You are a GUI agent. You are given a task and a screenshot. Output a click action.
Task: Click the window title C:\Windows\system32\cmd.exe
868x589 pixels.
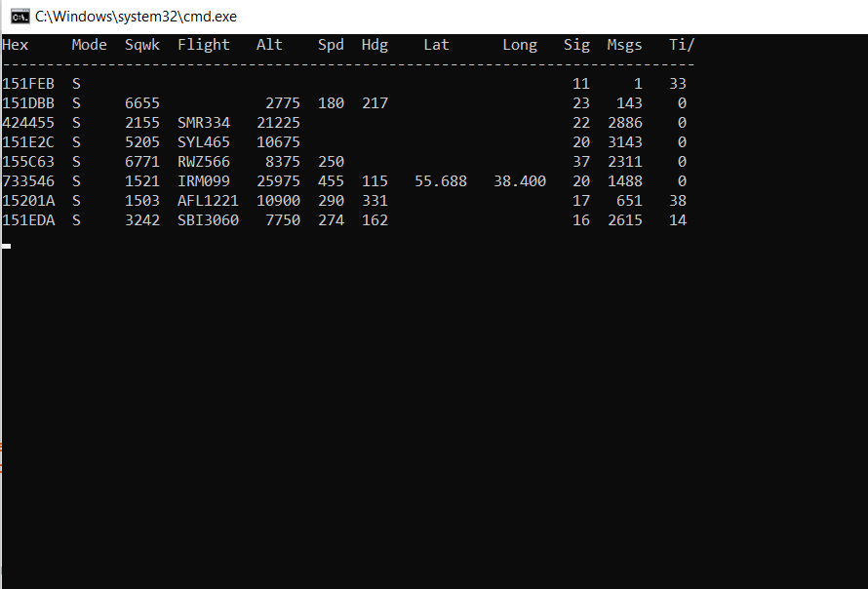click(x=136, y=17)
